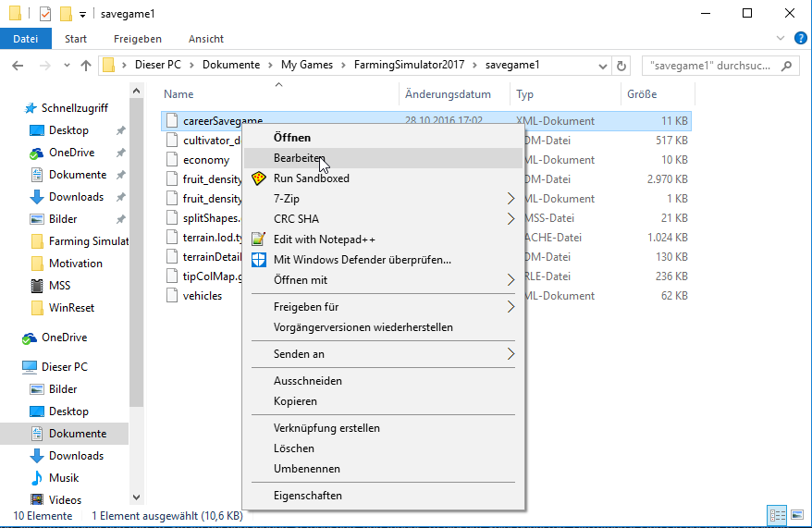Image resolution: width=812 pixels, height=528 pixels.
Task: Select the vehicles file
Action: pos(202,296)
